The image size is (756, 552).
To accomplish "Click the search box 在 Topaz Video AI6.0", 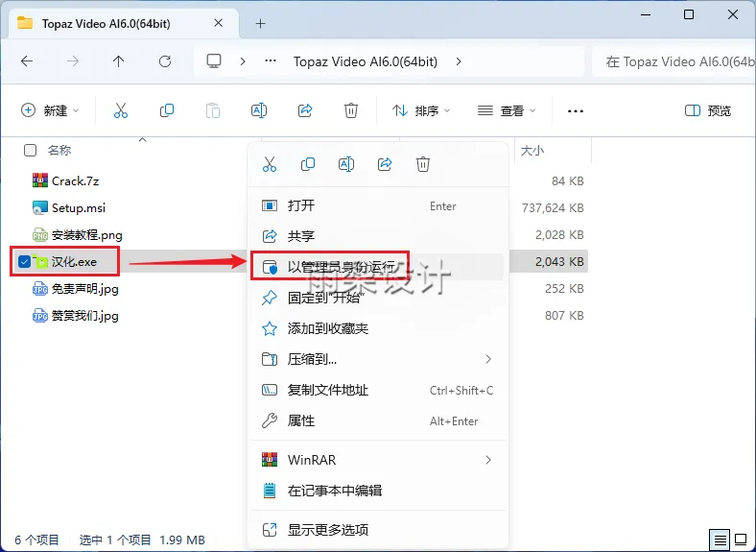I will (x=673, y=61).
